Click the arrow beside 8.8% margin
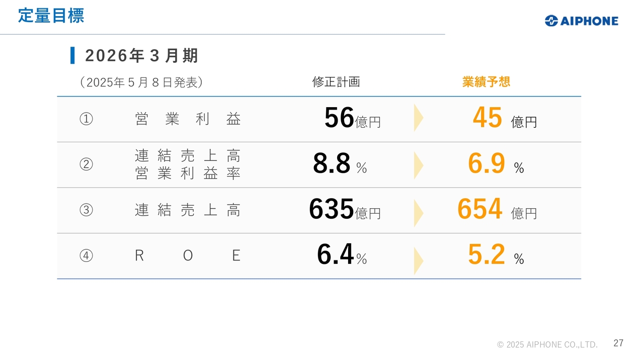The height and width of the screenshot is (362, 644). click(x=419, y=165)
